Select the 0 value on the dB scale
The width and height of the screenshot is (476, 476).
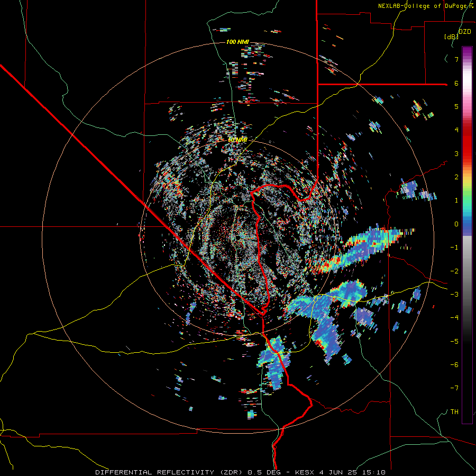tap(456, 224)
